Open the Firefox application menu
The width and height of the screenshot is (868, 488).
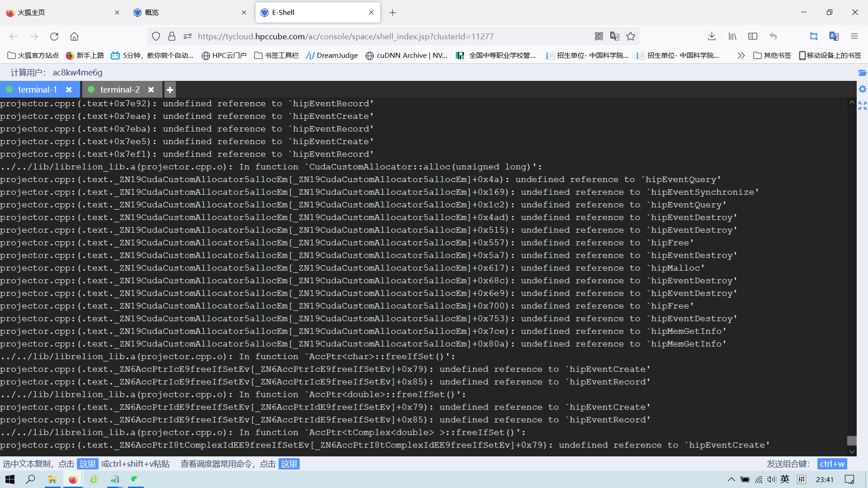click(854, 36)
